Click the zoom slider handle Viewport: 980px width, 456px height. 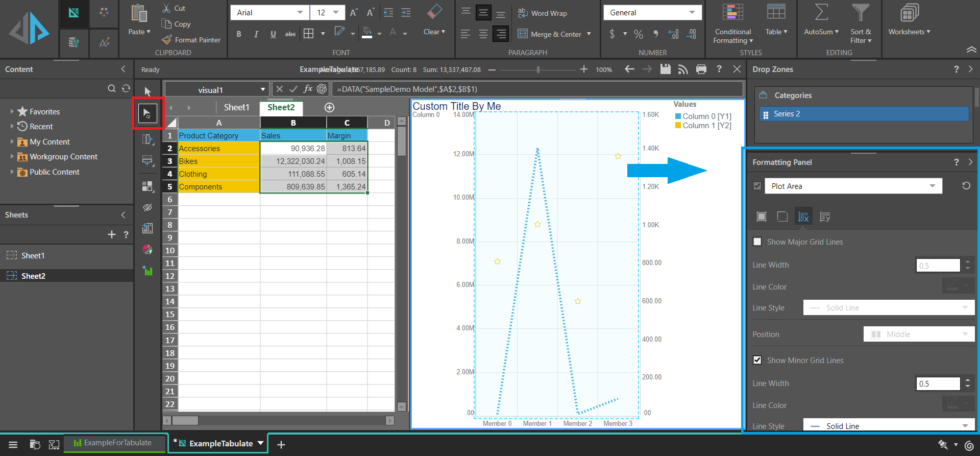538,69
